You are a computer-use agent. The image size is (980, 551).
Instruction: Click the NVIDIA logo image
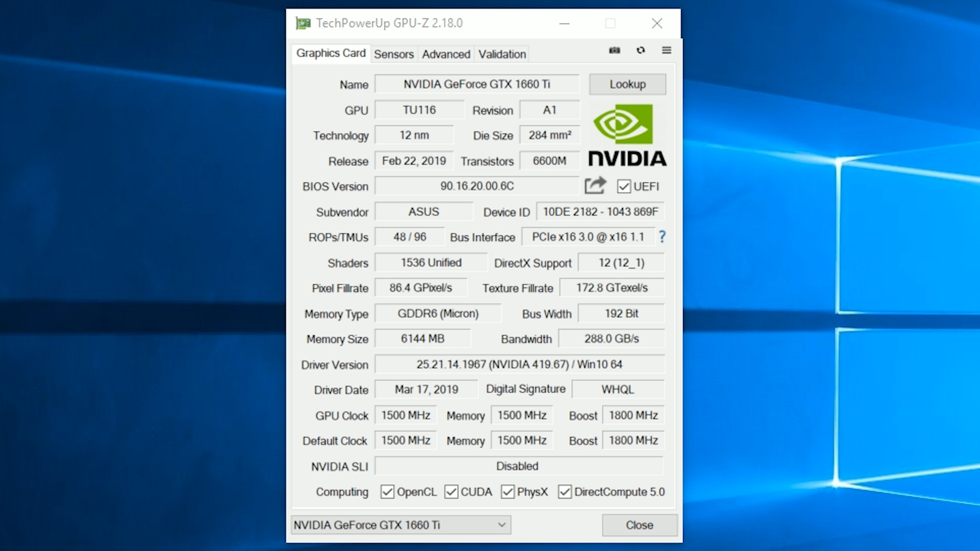coord(627,135)
